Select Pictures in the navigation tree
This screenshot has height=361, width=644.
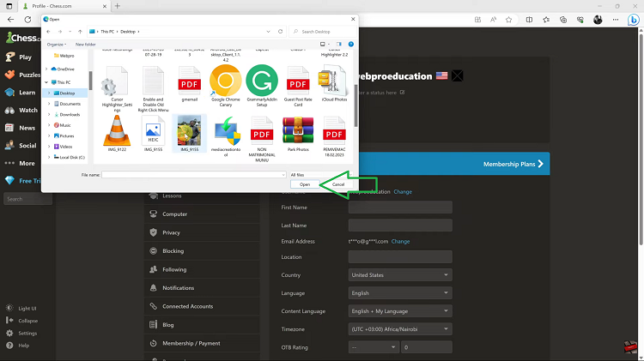[x=66, y=135]
